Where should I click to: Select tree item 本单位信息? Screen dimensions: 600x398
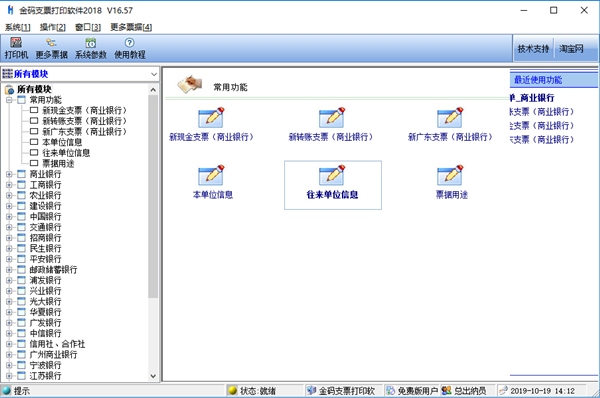[62, 142]
